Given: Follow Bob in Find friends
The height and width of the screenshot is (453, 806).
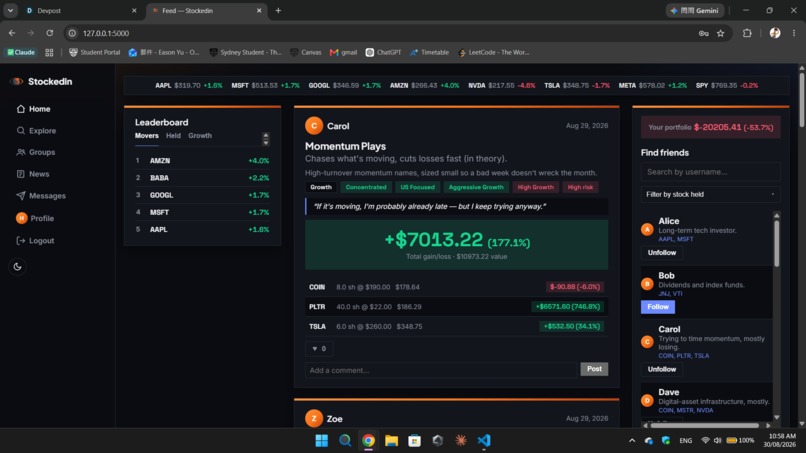Looking at the screenshot, I should (x=658, y=307).
